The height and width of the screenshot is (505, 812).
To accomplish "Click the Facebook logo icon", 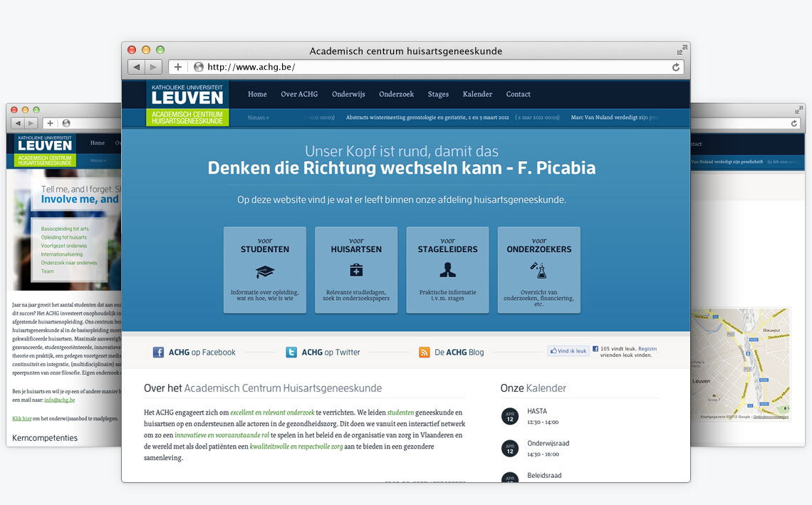I will 158,352.
